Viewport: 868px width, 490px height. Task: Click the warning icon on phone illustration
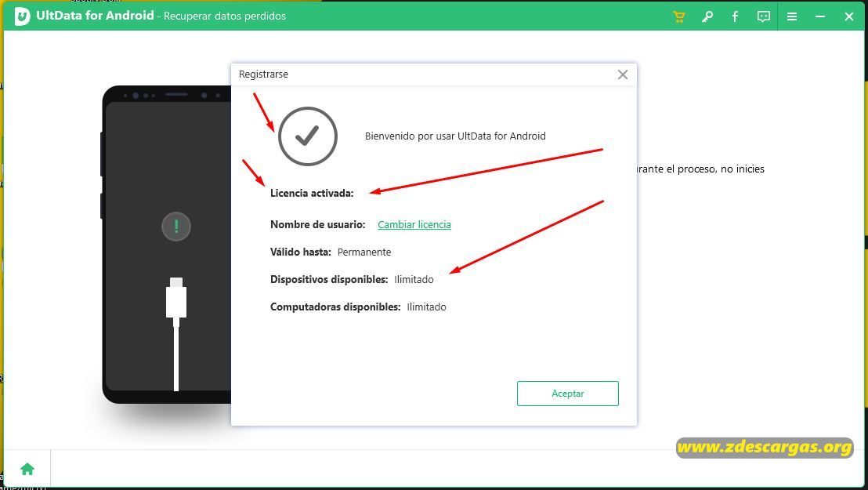click(176, 226)
